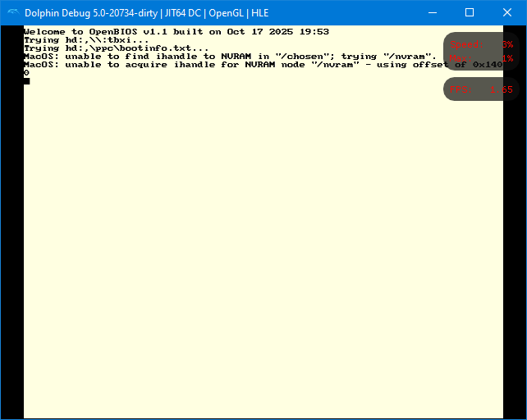The image size is (527, 420).
Task: Click the Dolphin logo in the title bar
Action: tap(12, 12)
